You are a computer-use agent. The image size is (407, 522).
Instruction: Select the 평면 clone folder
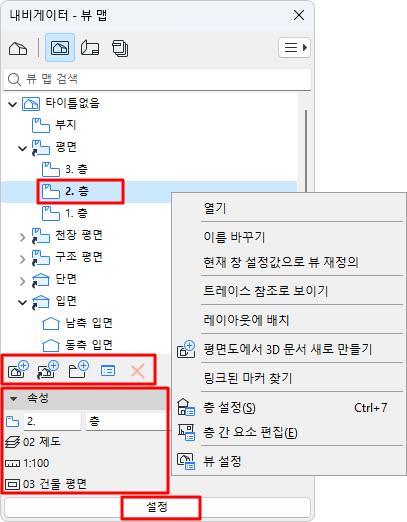coord(54,147)
